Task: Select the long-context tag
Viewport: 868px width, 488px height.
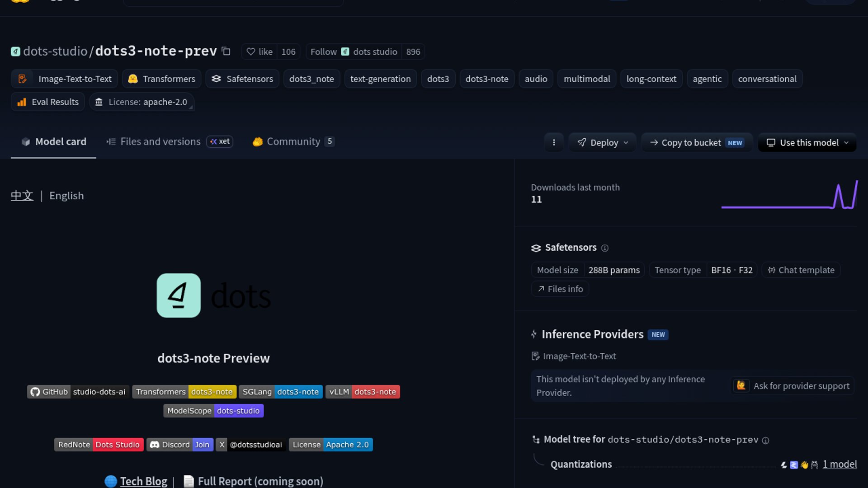Action: [651, 79]
